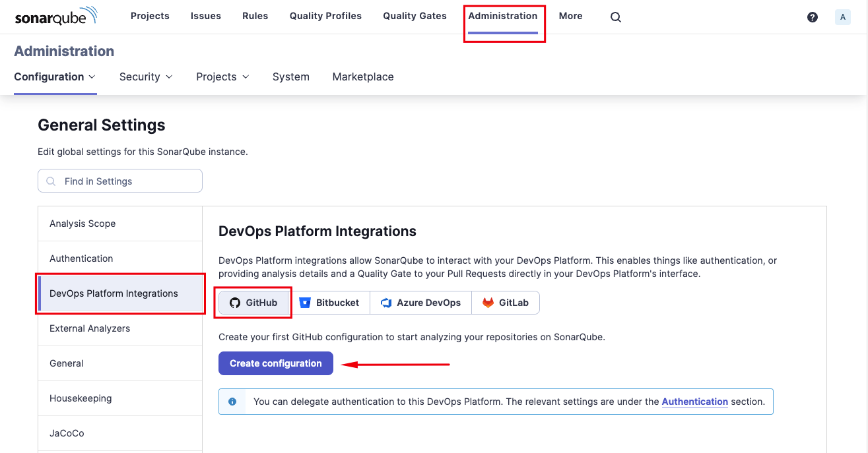The width and height of the screenshot is (868, 453).
Task: Select the GitLab integration tab
Action: (506, 303)
